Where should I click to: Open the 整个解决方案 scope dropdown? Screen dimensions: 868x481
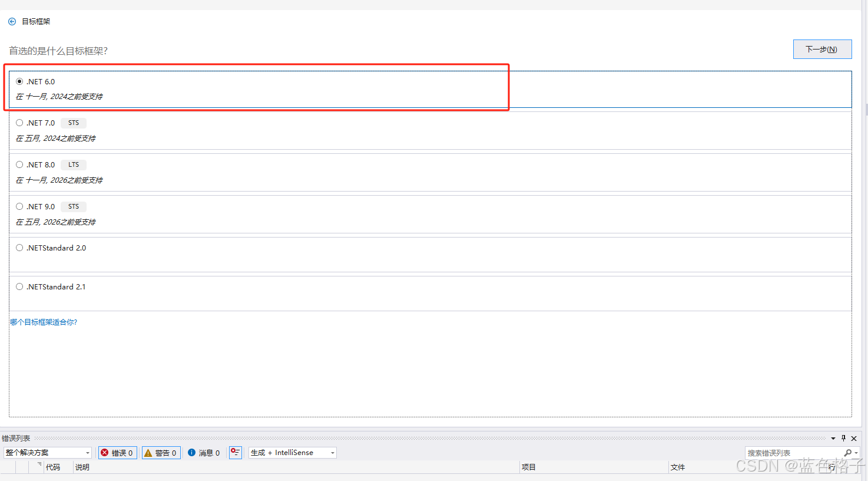coord(48,453)
